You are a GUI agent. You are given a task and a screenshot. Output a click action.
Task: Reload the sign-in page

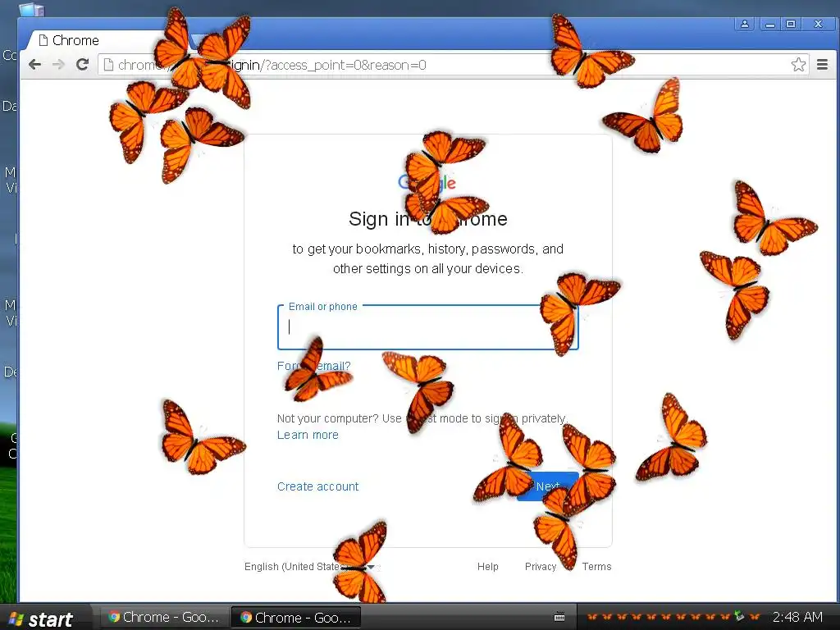click(x=82, y=65)
